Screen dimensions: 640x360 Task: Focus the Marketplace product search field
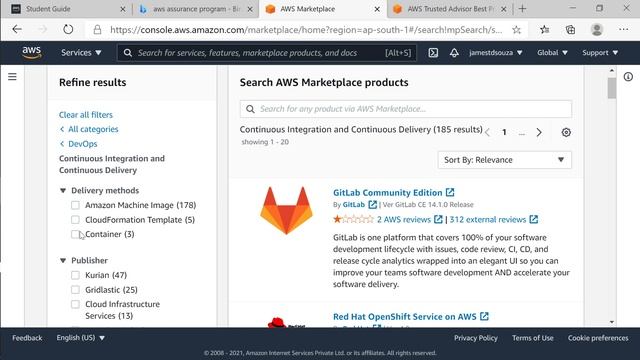coord(406,109)
